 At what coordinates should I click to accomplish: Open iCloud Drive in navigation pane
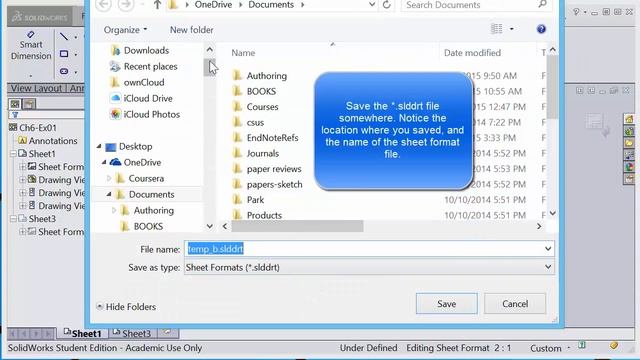click(x=141, y=98)
